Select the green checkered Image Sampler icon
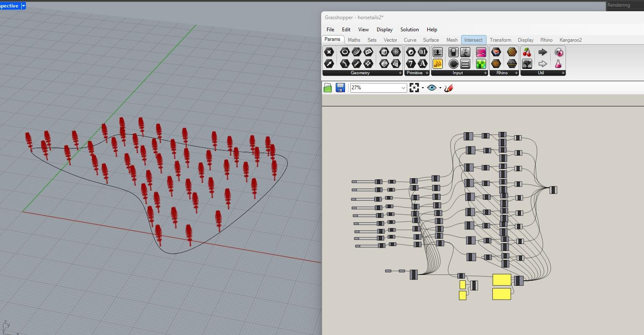 (481, 63)
